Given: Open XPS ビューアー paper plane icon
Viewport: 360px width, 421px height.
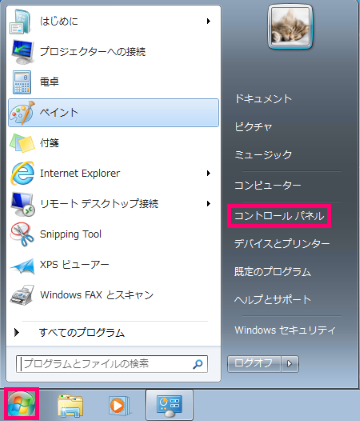Looking at the screenshot, I should pos(22,266).
